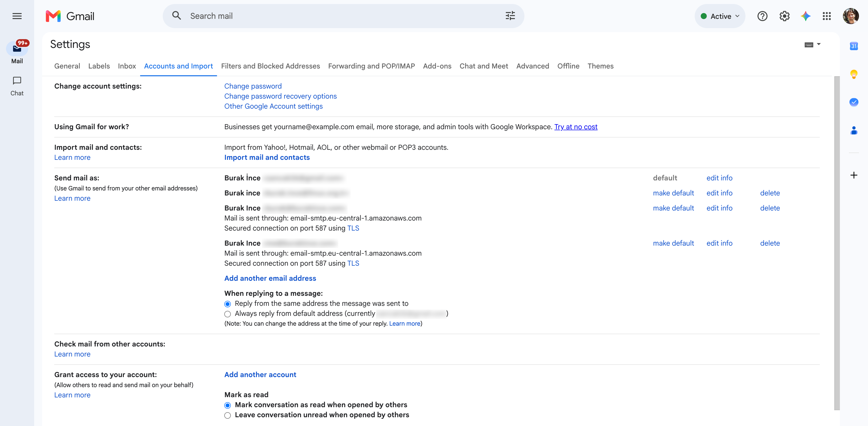Viewport: 868px width, 426px height.
Task: Switch to the Offline tab
Action: coord(568,66)
